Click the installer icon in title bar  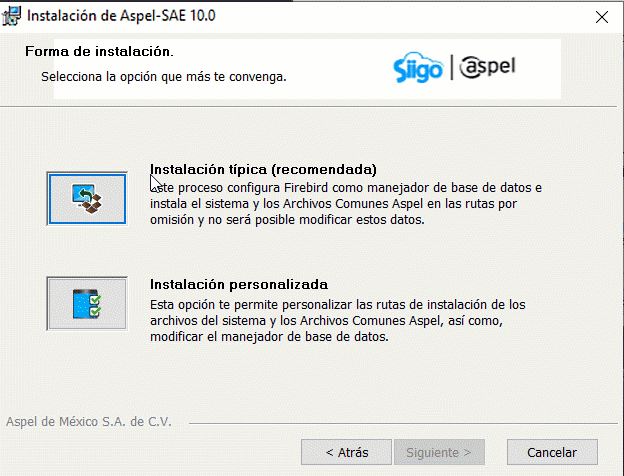(x=12, y=17)
